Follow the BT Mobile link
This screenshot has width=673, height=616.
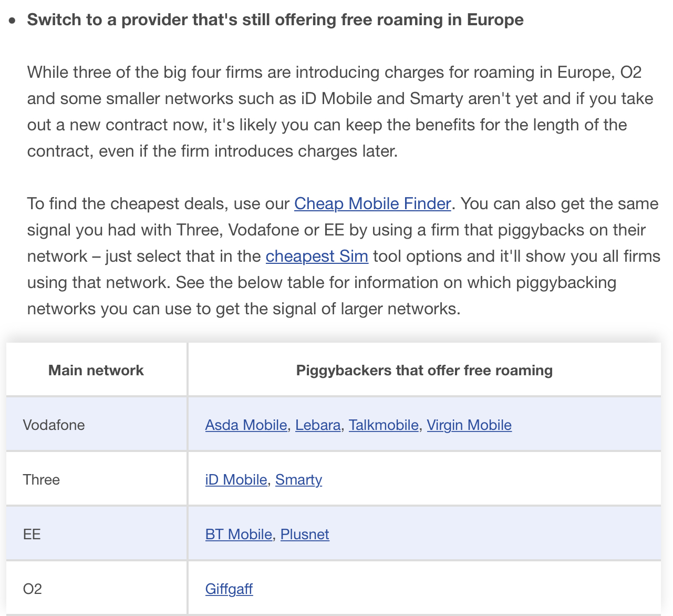click(239, 534)
